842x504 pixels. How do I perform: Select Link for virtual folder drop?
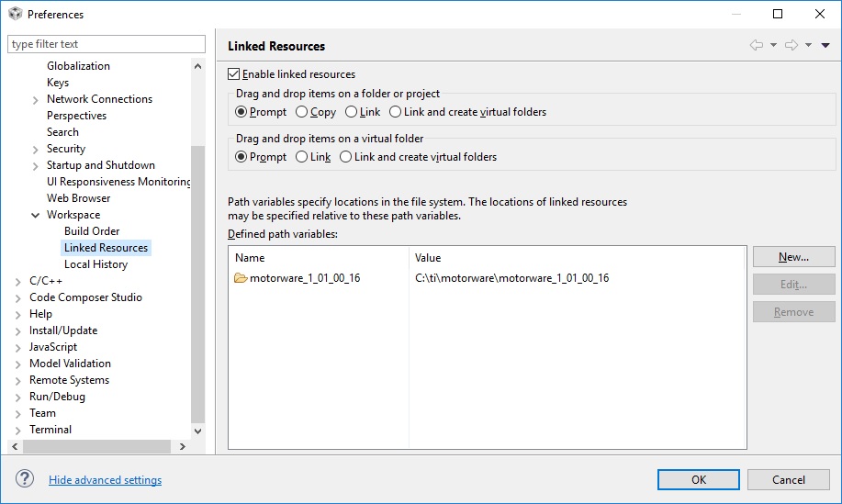pos(302,157)
